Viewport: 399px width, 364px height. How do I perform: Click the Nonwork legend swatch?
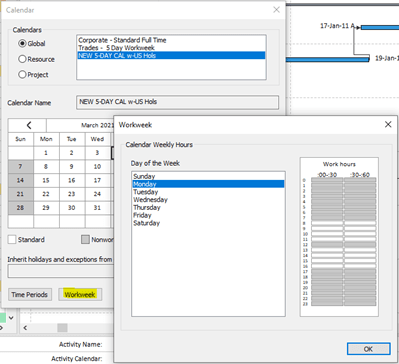point(85,239)
